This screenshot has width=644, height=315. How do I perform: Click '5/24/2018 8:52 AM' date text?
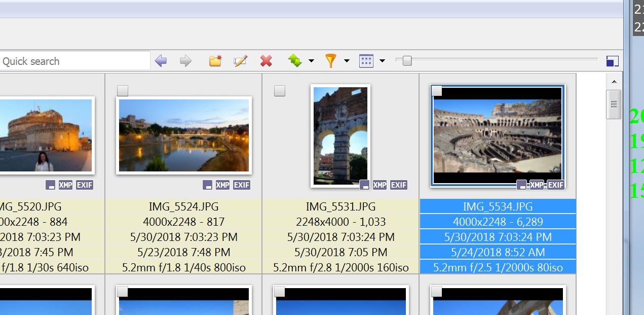click(498, 252)
